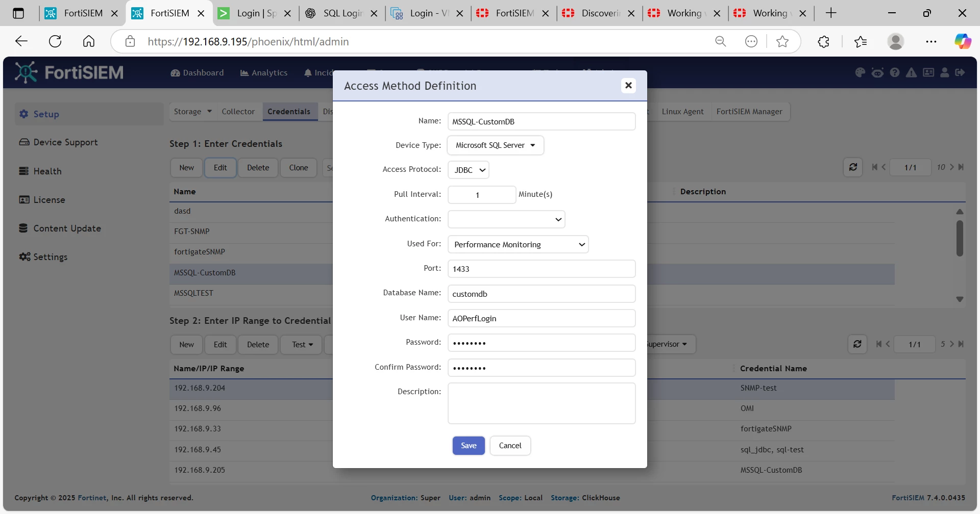Viewport: 980px width, 514px height.
Task: Refresh the Step 1 credentials table
Action: 853,167
